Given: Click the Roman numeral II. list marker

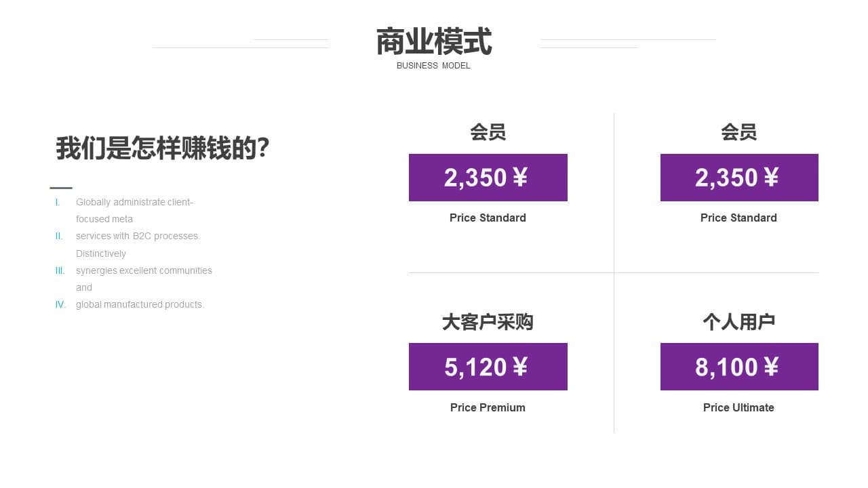Looking at the screenshot, I should pyautogui.click(x=59, y=236).
